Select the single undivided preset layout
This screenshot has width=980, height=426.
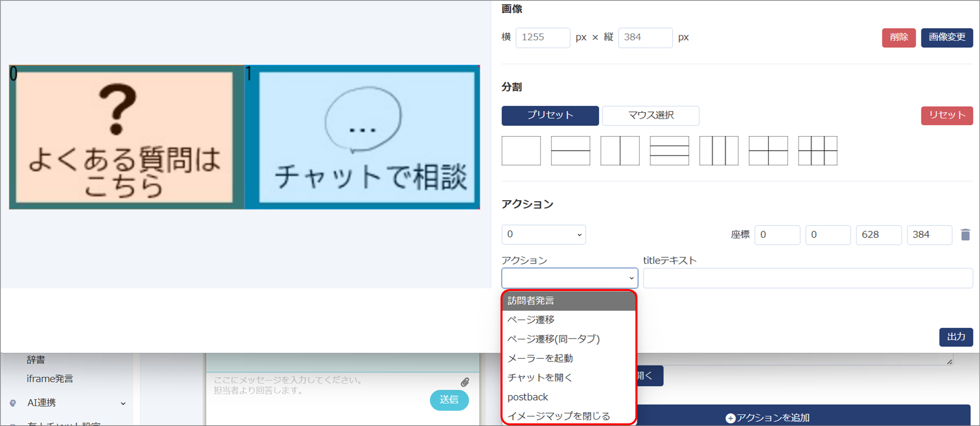coord(521,151)
